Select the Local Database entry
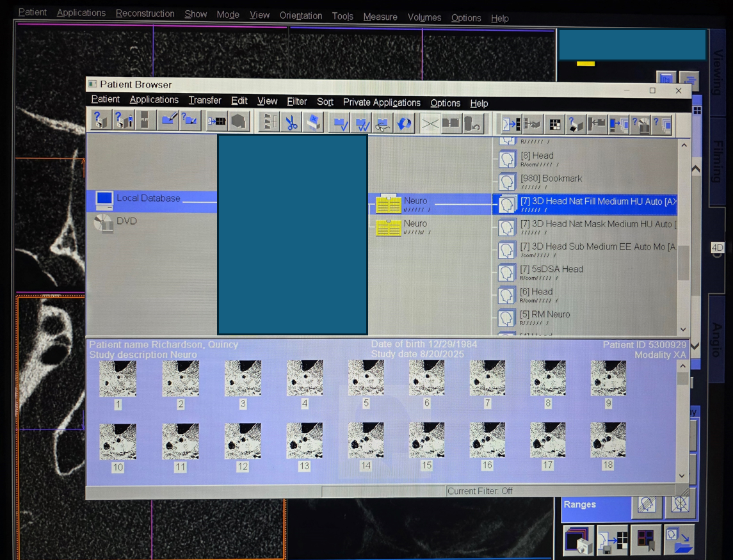Screen dimensions: 733x560 [148, 199]
